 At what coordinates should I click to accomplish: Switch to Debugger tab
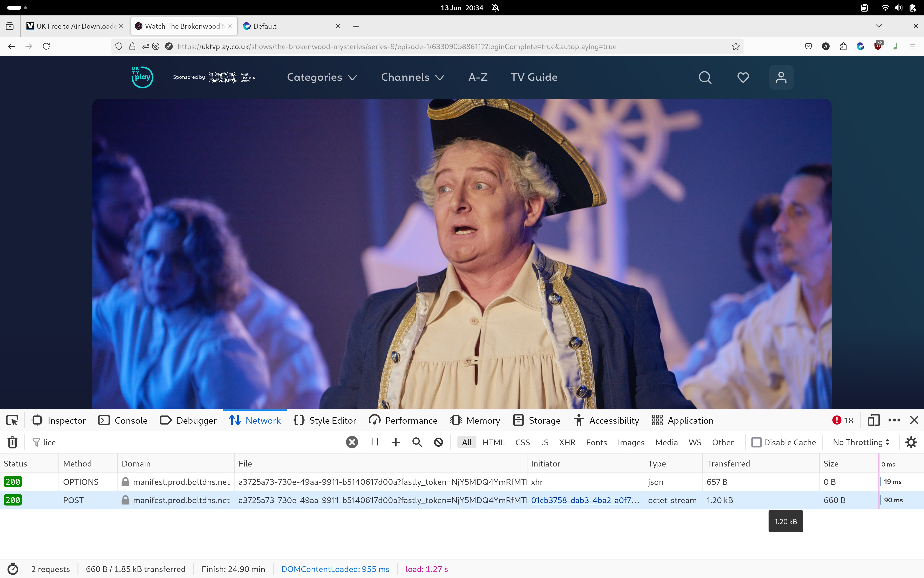point(188,420)
